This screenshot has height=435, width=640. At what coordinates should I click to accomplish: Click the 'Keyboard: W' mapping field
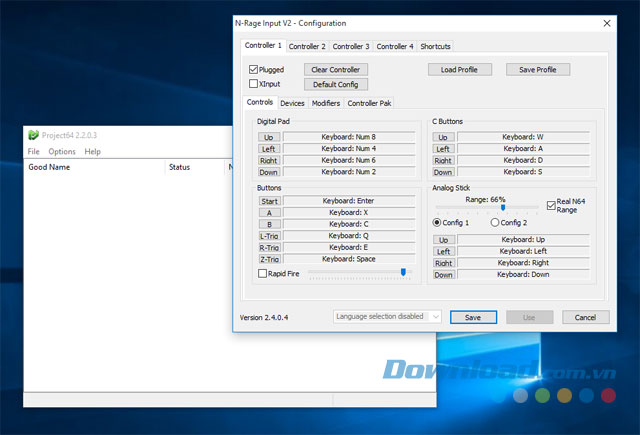coord(523,137)
